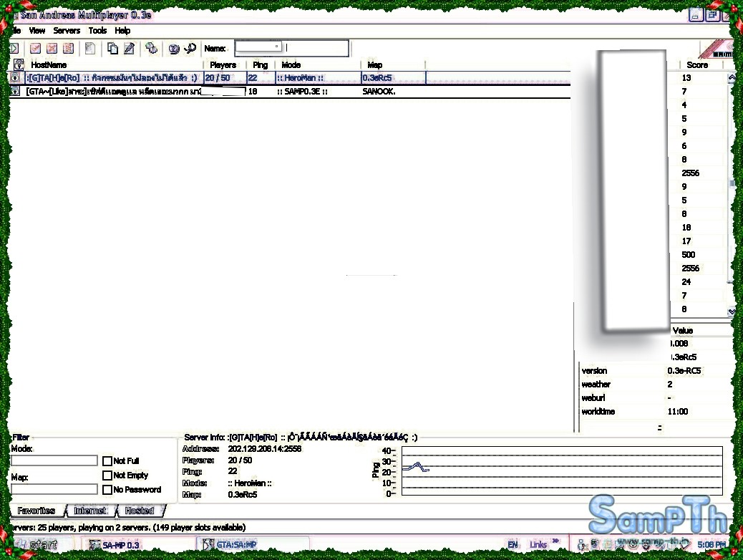The image size is (743, 560).
Task: Open Server Properties via the pencil icon
Action: (x=129, y=48)
